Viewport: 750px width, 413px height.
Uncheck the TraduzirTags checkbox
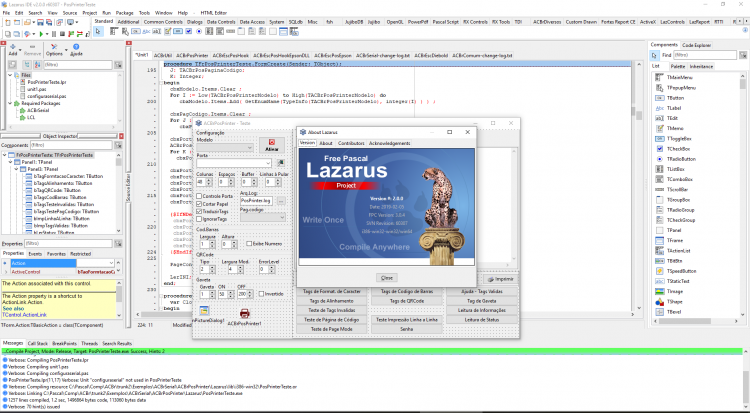pos(199,211)
